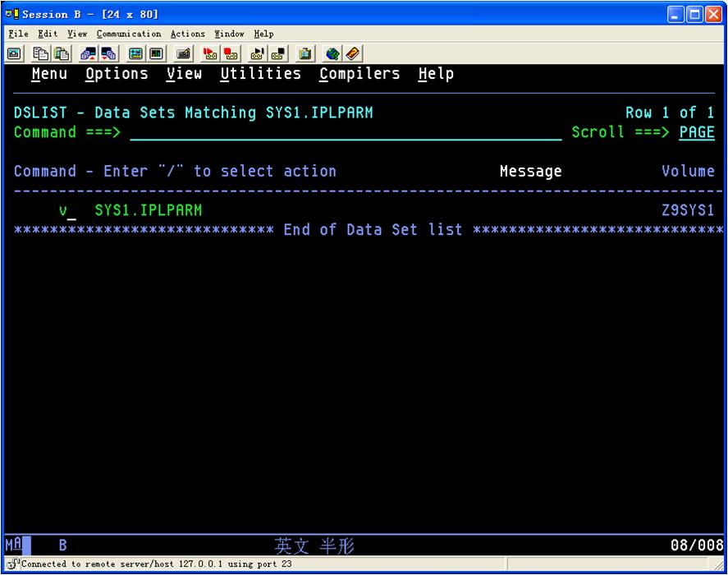Open the Display settings toolbar icon
728x575 pixels.
[135, 54]
